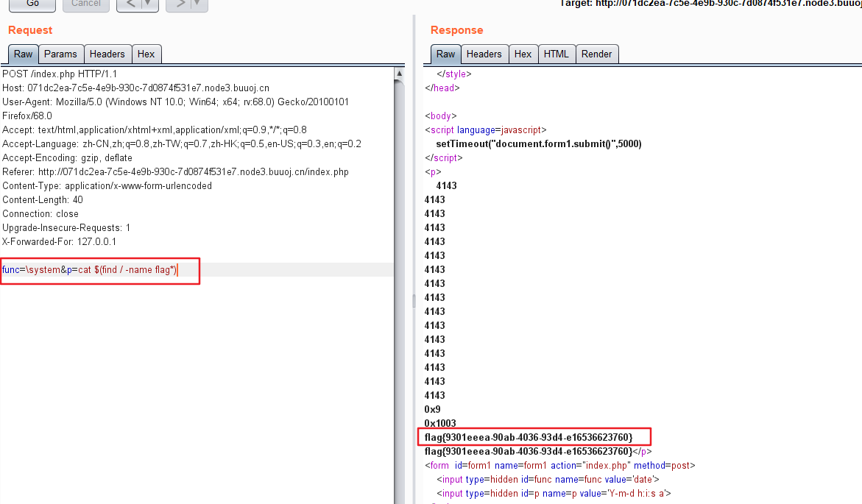Image resolution: width=862 pixels, height=504 pixels.
Task: Click the 0x9 line in response
Action: tap(432, 410)
